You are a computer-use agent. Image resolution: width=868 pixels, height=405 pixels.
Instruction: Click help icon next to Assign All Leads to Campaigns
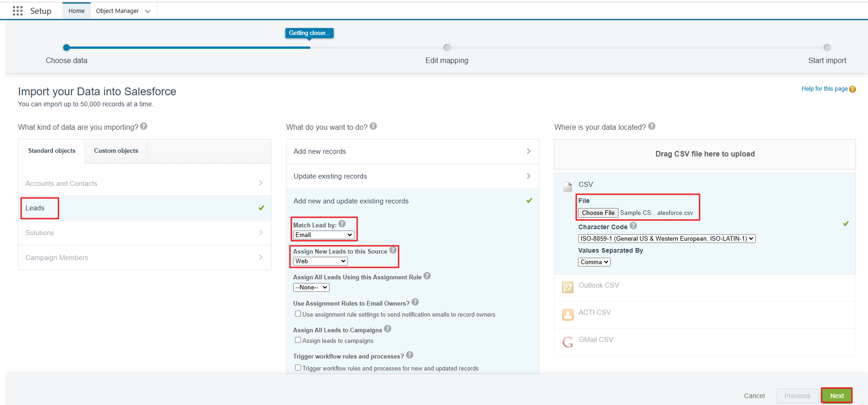point(388,329)
